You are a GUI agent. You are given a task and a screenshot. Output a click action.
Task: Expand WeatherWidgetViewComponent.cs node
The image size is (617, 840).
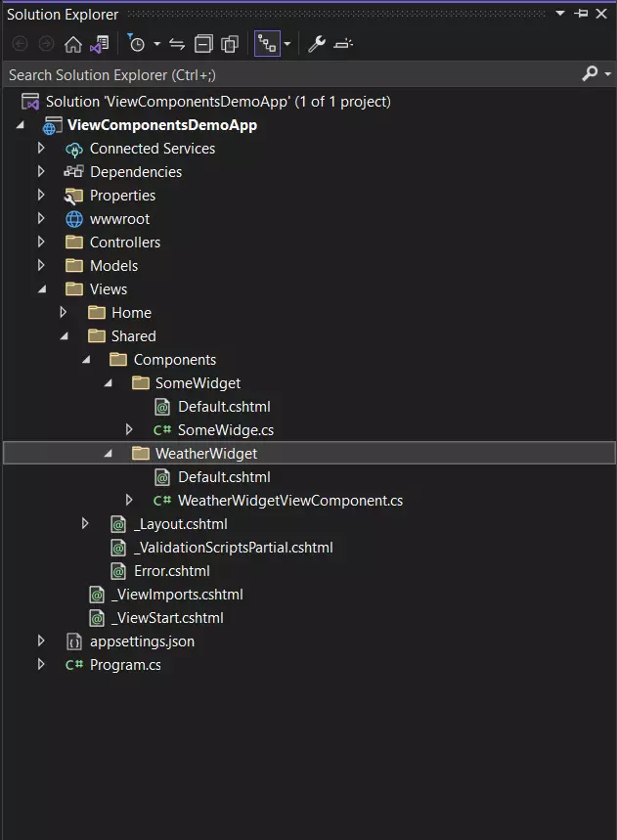(x=129, y=501)
